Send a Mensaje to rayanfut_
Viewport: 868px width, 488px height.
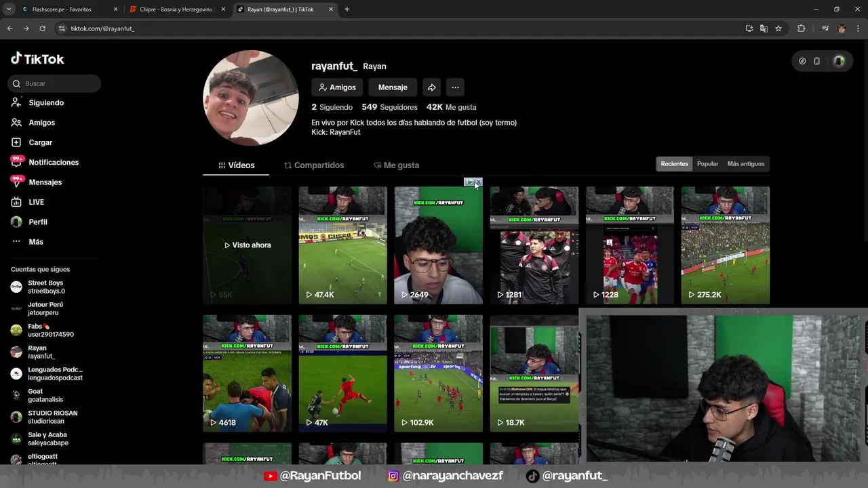point(393,87)
